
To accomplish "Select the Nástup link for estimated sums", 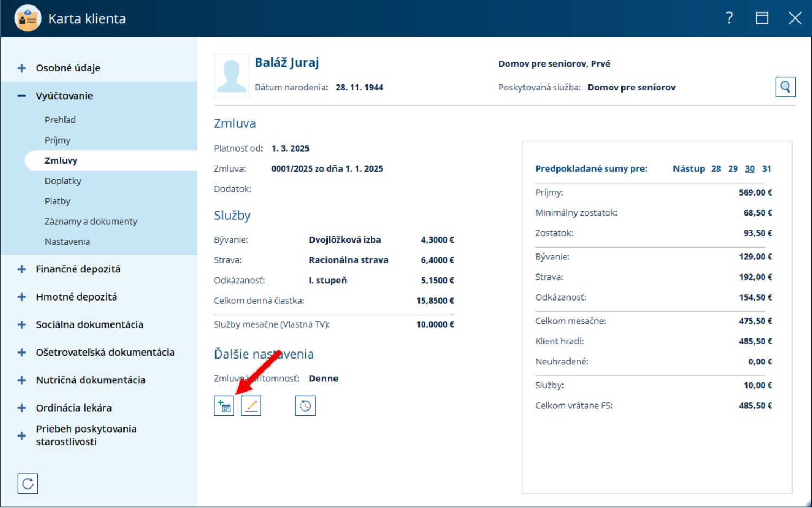I will [x=689, y=168].
